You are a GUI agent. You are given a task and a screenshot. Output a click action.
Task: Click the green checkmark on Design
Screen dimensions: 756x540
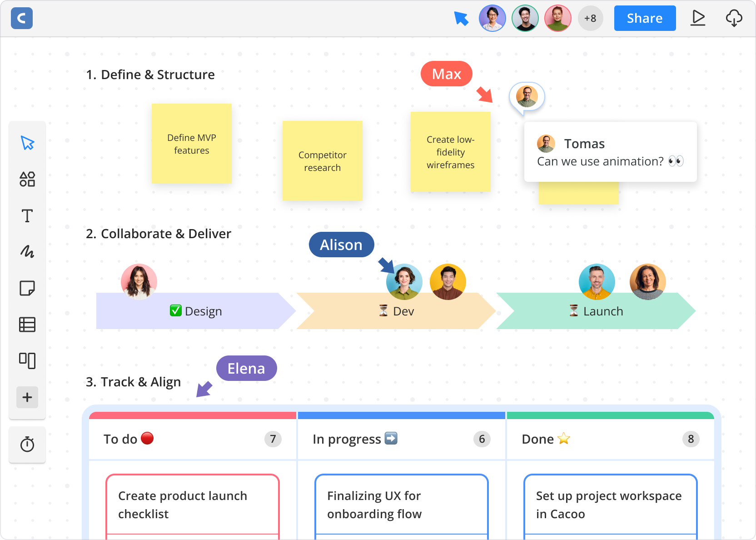[x=175, y=311]
